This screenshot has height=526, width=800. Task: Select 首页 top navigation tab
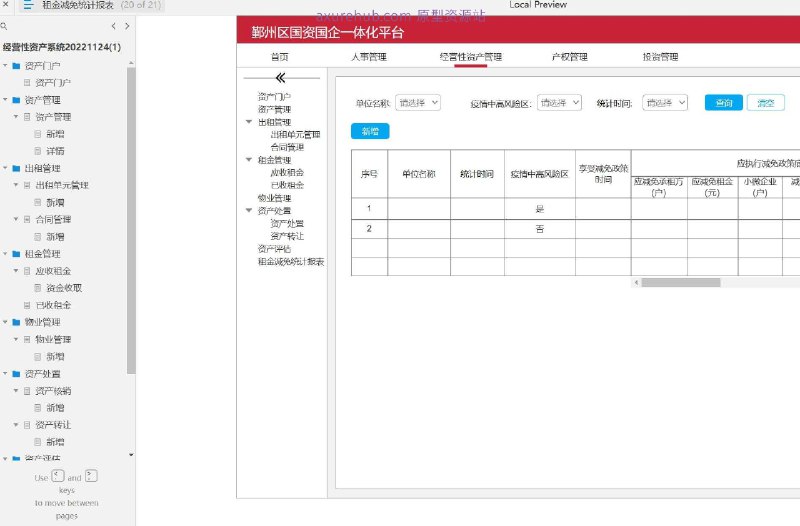coord(280,57)
